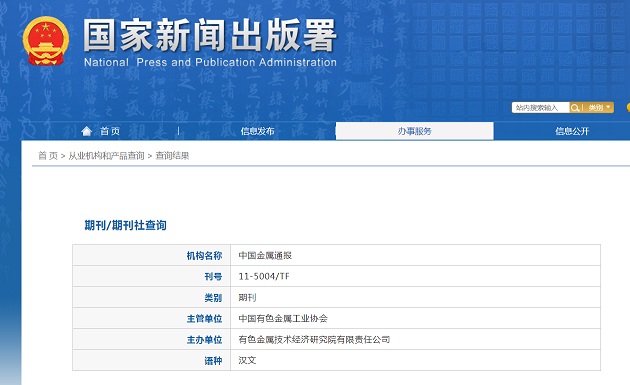Click the National Press and Publication Administration subtitle
630x385 pixels.
210,62
